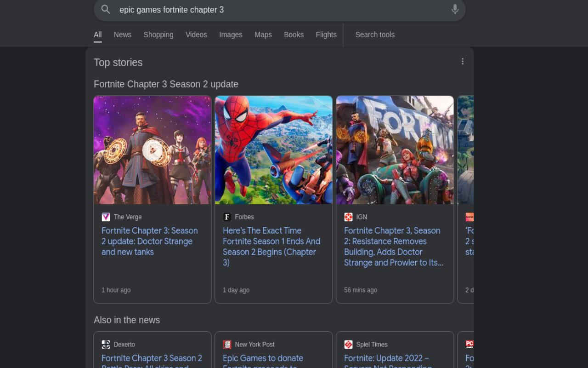588x368 pixels.
Task: Click '1 hour ago' timestamp
Action: [116, 290]
